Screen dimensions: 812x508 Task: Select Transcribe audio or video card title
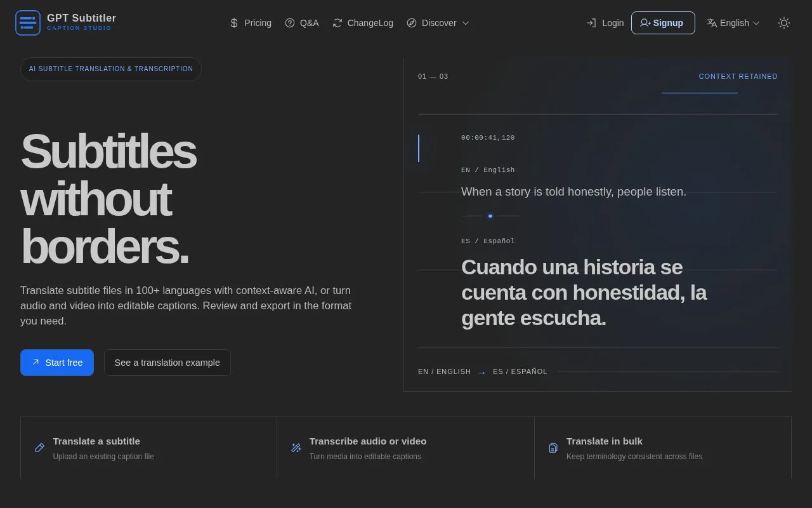pos(368,441)
